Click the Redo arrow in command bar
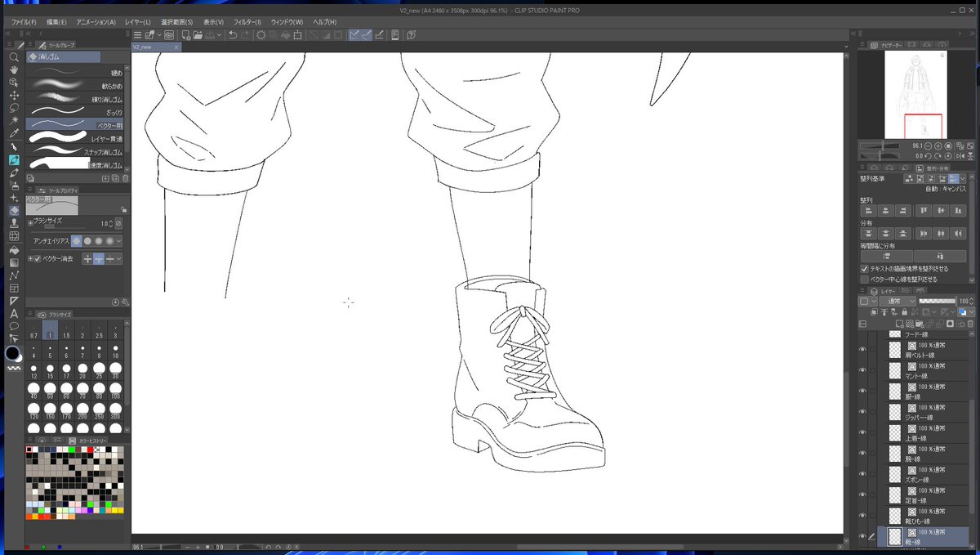 (x=245, y=35)
